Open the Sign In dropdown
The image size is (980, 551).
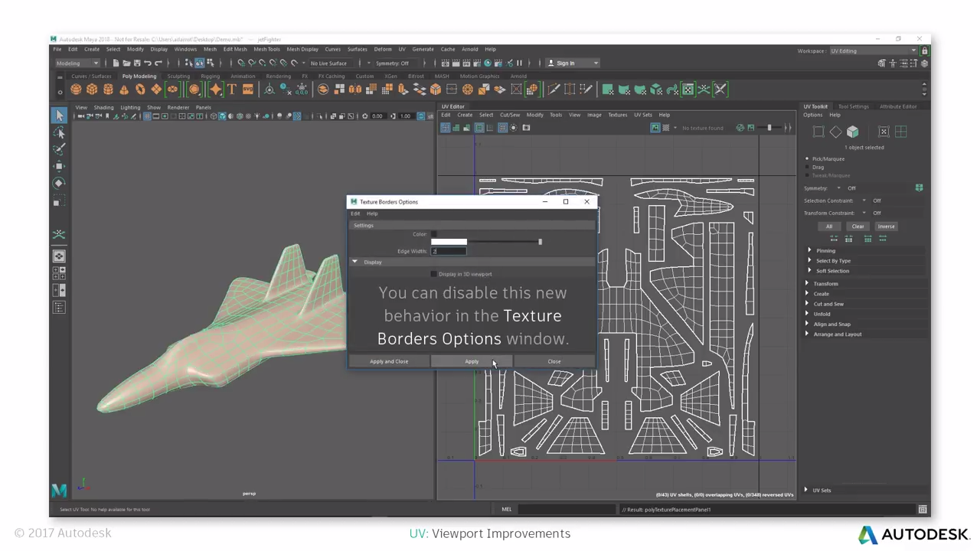click(x=573, y=64)
